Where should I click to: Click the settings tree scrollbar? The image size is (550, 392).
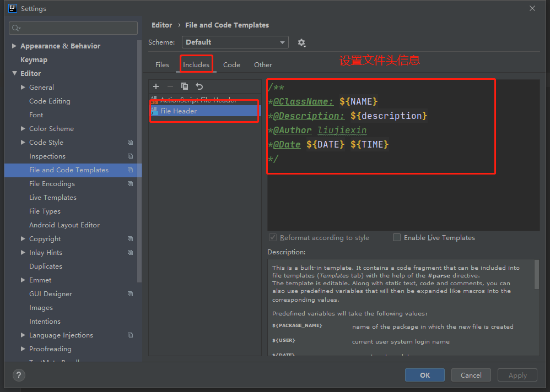pyautogui.click(x=139, y=161)
